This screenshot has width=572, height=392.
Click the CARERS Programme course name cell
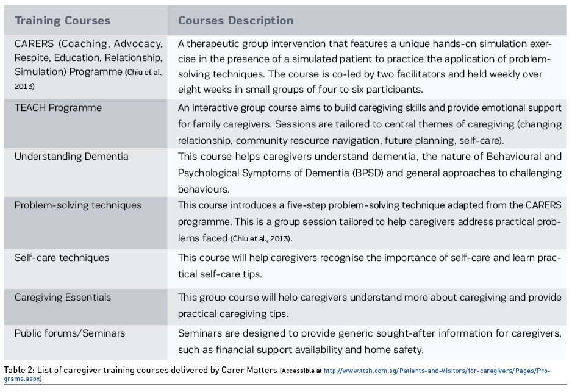coord(88,65)
